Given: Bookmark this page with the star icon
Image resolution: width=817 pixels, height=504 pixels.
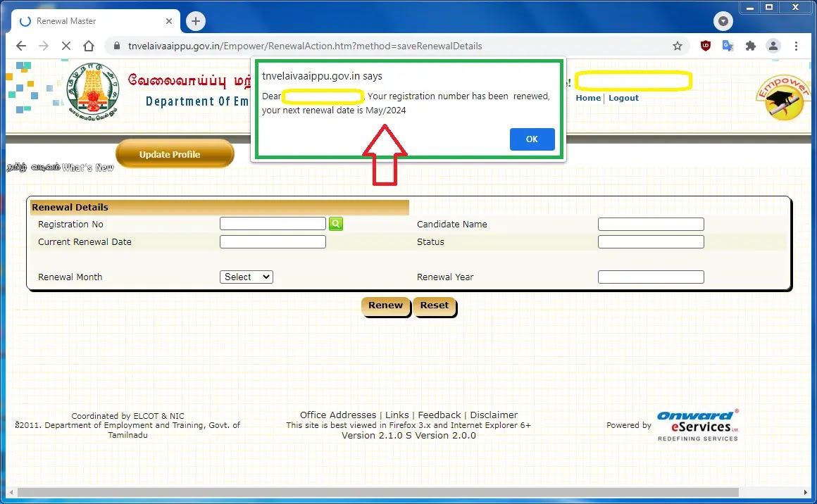Looking at the screenshot, I should tap(678, 46).
